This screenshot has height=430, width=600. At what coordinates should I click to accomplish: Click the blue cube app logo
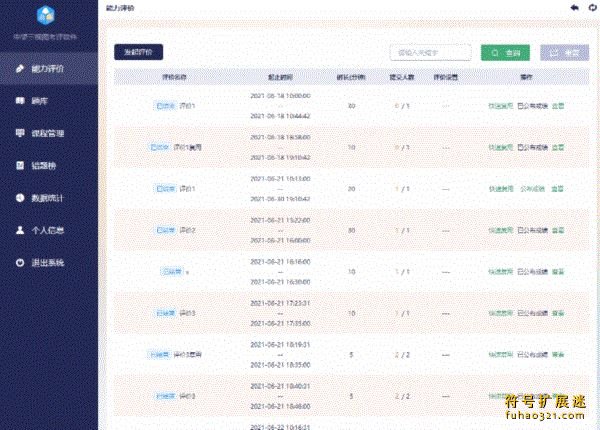(x=46, y=16)
